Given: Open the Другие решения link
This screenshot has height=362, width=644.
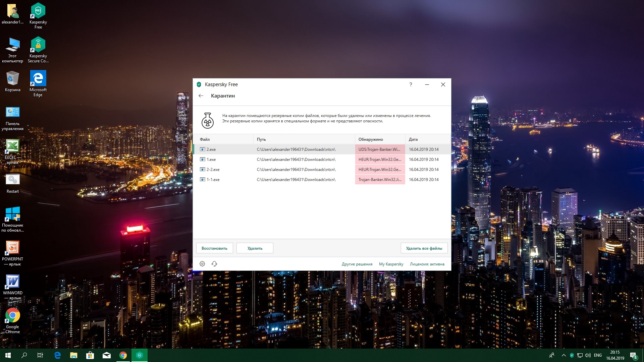Looking at the screenshot, I should (x=357, y=264).
